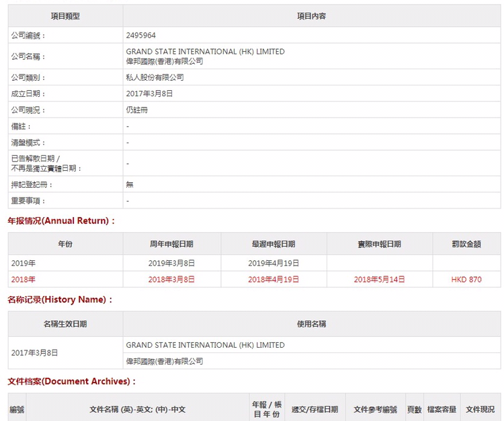Click the Document Archives section heading

72,381
